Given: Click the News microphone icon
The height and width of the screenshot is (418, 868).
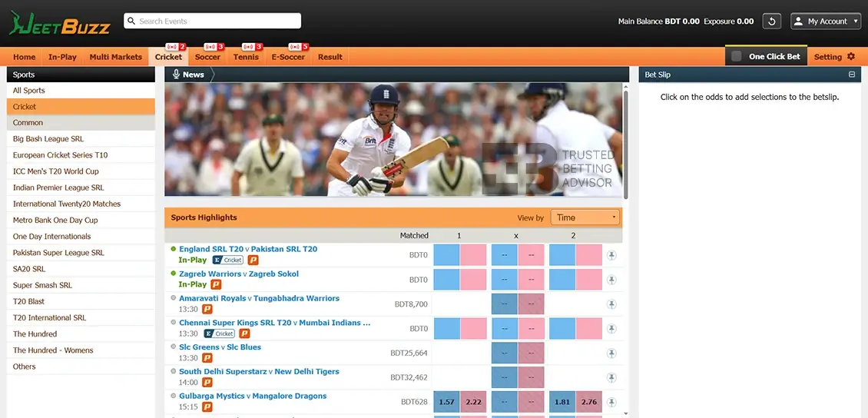Looking at the screenshot, I should pyautogui.click(x=176, y=75).
